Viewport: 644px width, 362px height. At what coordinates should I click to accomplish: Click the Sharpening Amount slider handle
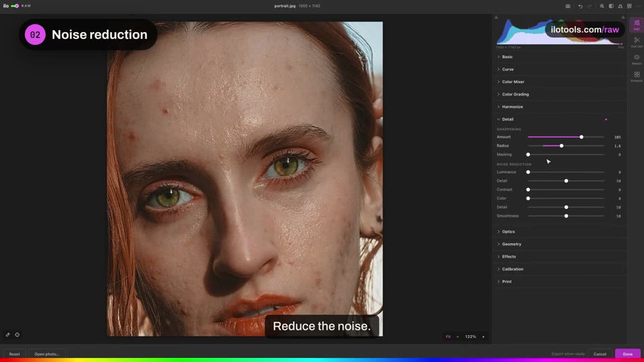(581, 137)
